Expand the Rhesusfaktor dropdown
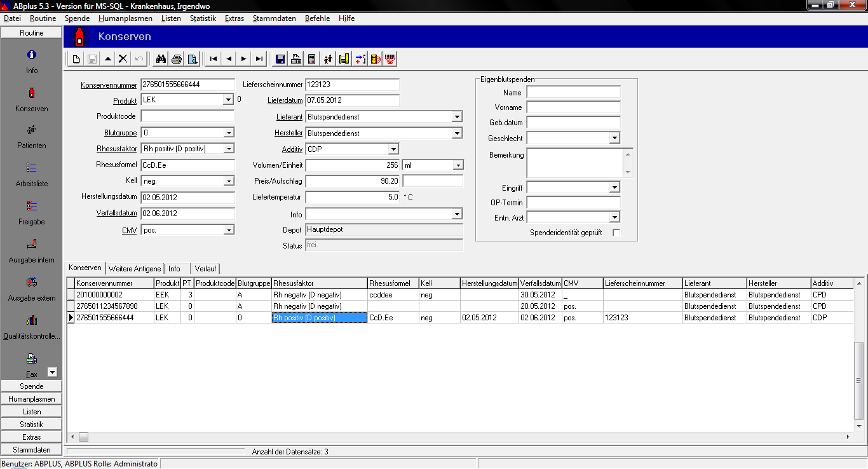868x469 pixels. tap(229, 149)
